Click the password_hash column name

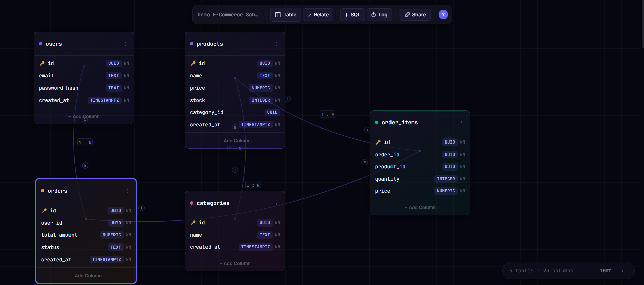coord(58,88)
